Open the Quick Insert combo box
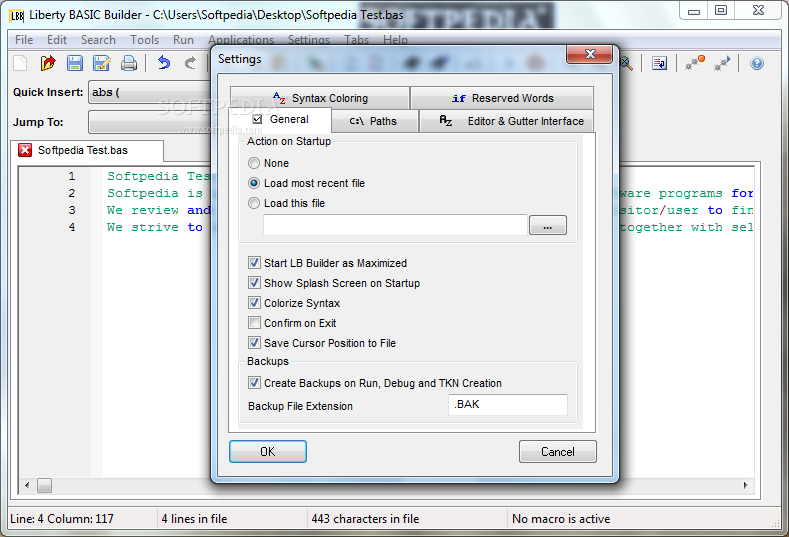This screenshot has height=537, width=789. [x=150, y=92]
